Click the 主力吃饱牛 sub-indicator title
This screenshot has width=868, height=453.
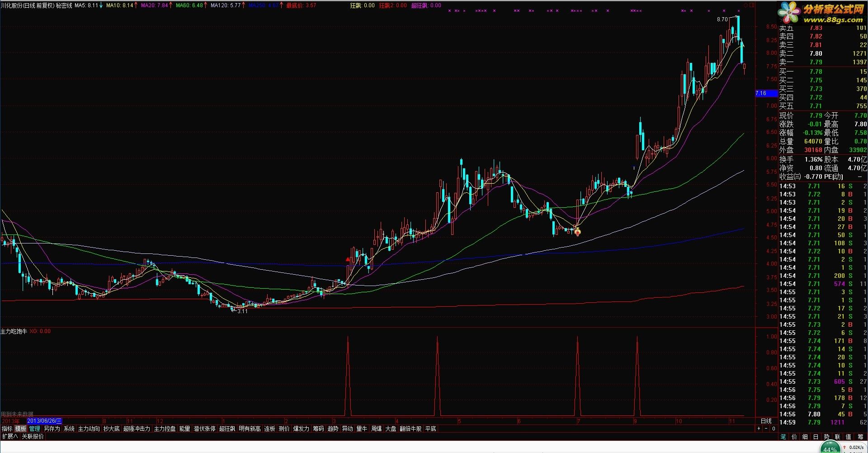pyautogui.click(x=14, y=331)
